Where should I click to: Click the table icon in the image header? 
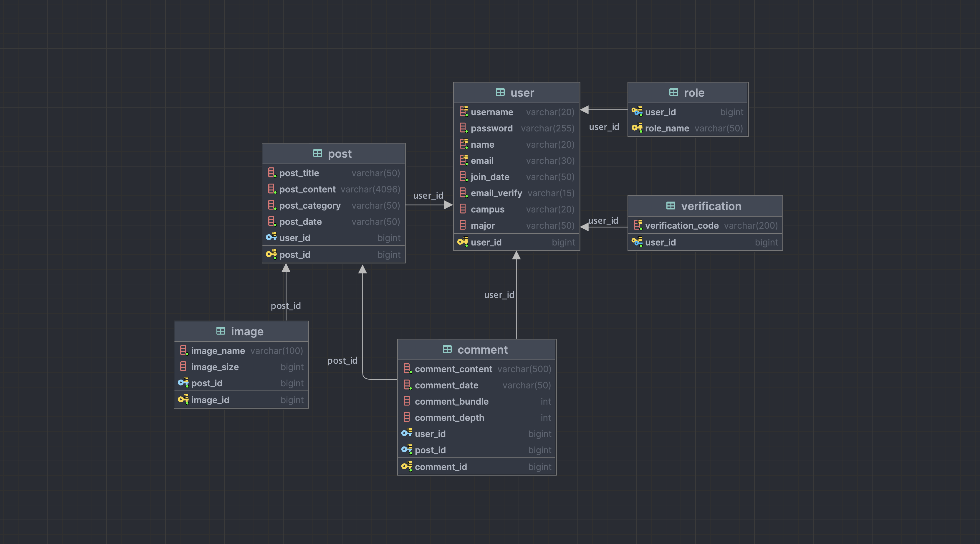tap(221, 331)
